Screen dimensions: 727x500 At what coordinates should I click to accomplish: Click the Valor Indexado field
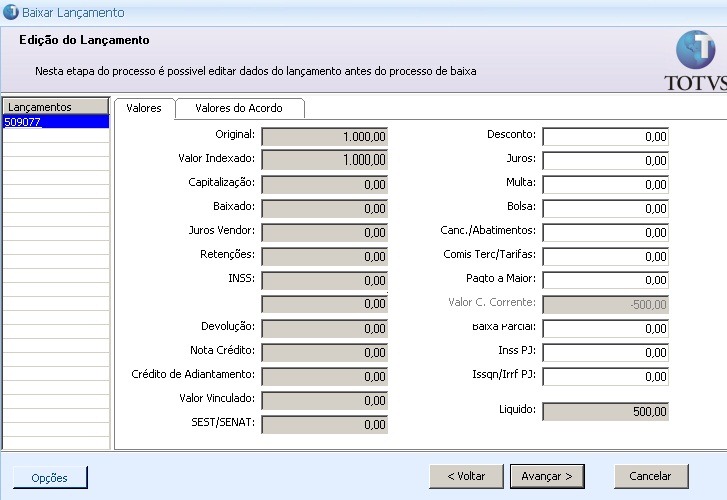click(325, 160)
